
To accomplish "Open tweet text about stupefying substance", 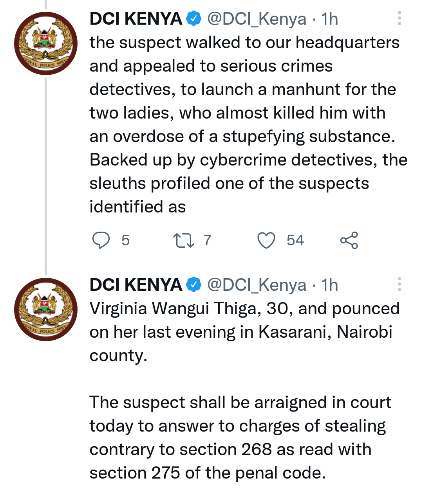I will click(248, 124).
